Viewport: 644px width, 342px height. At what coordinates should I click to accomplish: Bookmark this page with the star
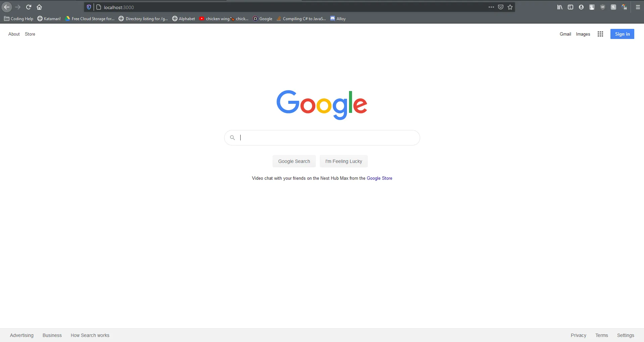(x=510, y=7)
